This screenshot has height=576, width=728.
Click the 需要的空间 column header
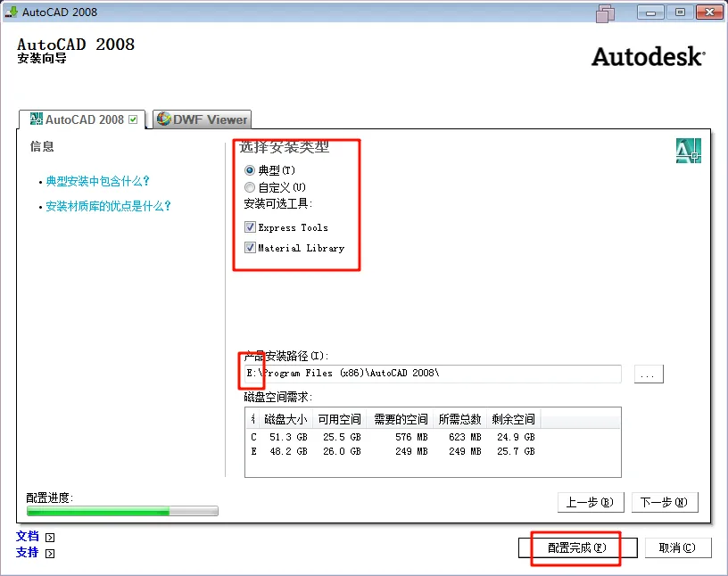(401, 420)
